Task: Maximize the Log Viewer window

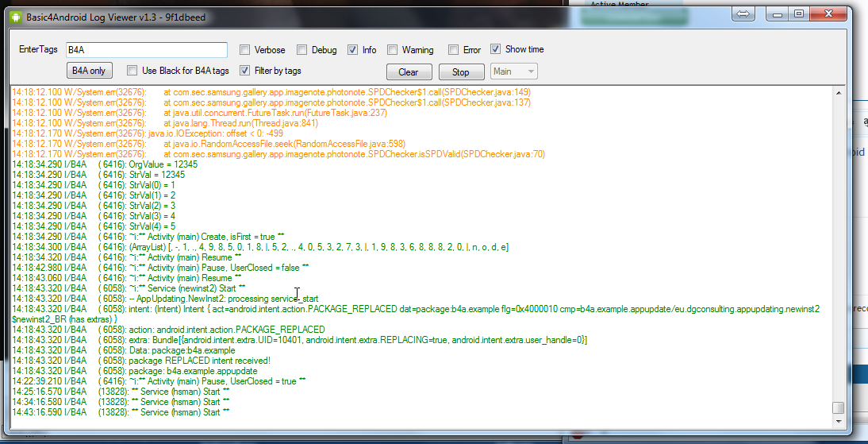Action: point(798,14)
